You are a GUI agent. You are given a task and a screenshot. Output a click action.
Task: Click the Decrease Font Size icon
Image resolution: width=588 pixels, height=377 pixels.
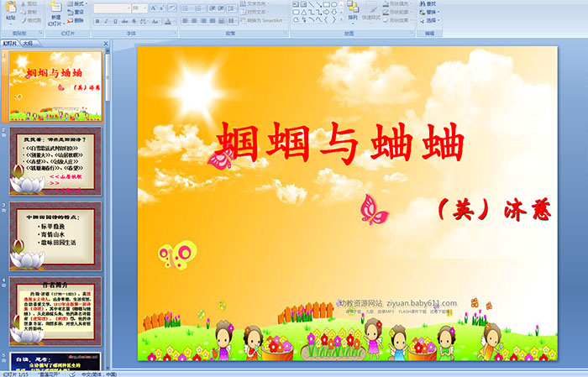161,8
